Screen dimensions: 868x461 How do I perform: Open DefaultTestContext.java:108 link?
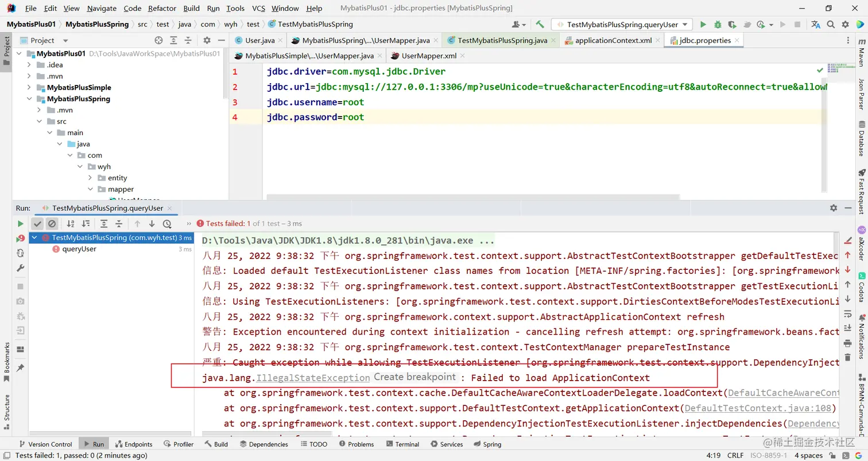(757, 408)
